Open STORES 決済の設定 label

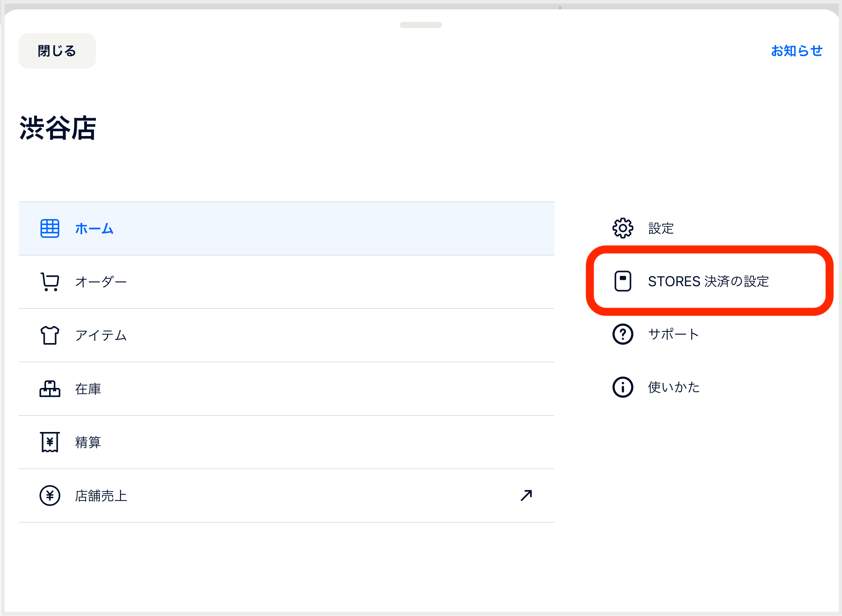tap(708, 281)
